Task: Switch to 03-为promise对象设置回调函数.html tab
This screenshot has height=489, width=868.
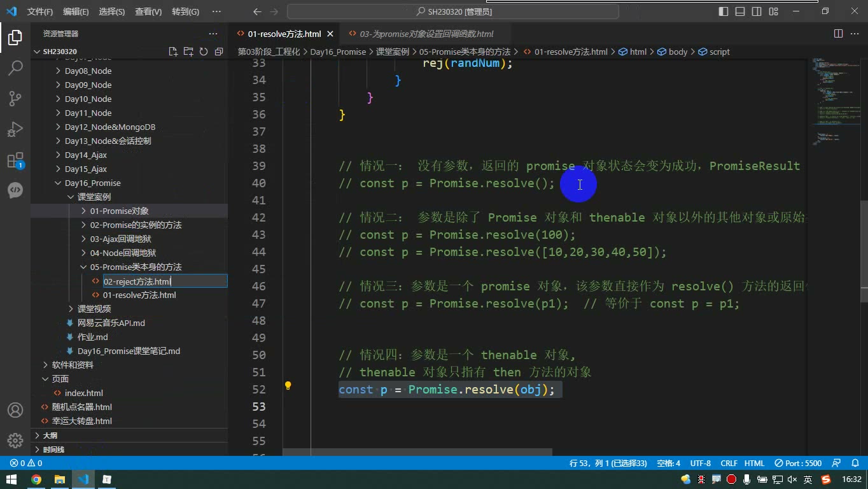Action: pos(426,34)
